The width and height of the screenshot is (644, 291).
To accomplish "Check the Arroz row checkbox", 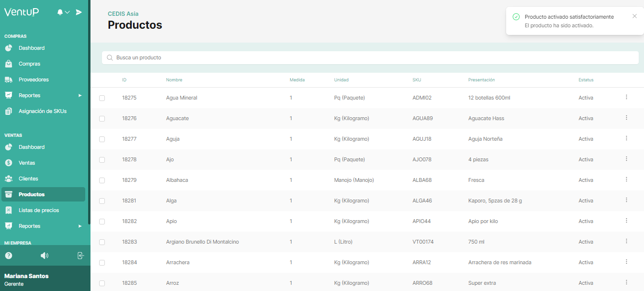I will pos(102,283).
